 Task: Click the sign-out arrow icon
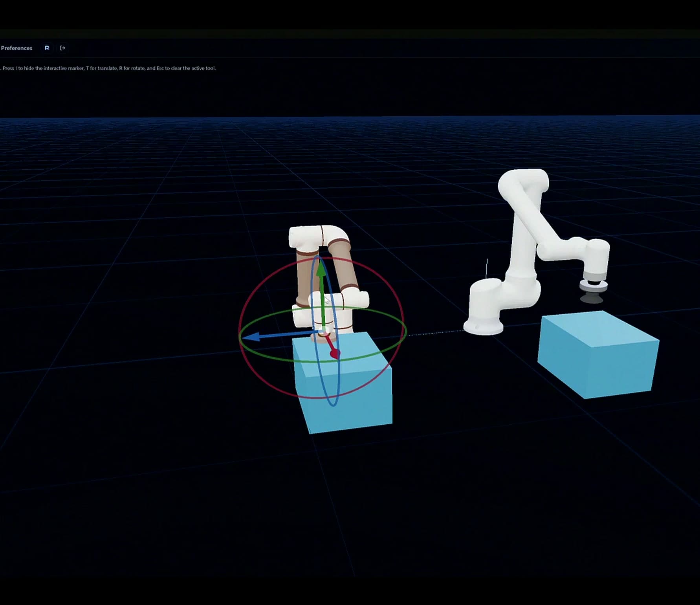62,48
